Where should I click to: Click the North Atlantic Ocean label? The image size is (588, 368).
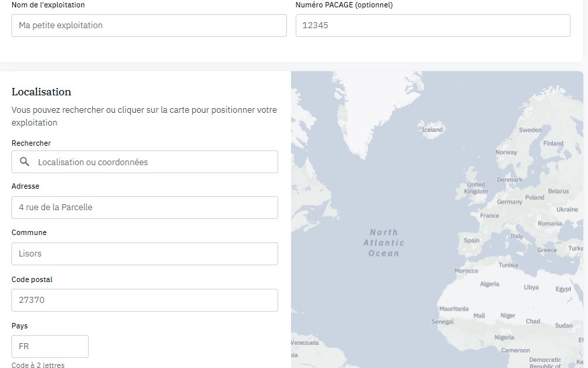coord(384,242)
